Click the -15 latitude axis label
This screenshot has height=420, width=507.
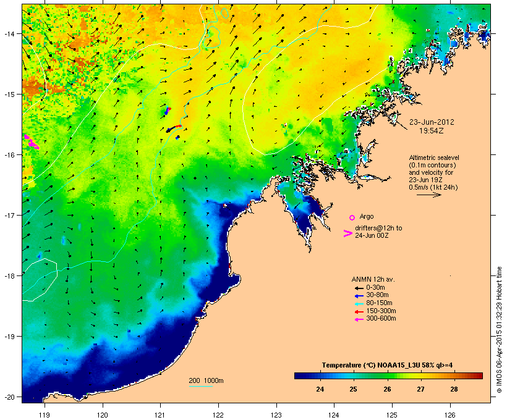[x=9, y=94]
